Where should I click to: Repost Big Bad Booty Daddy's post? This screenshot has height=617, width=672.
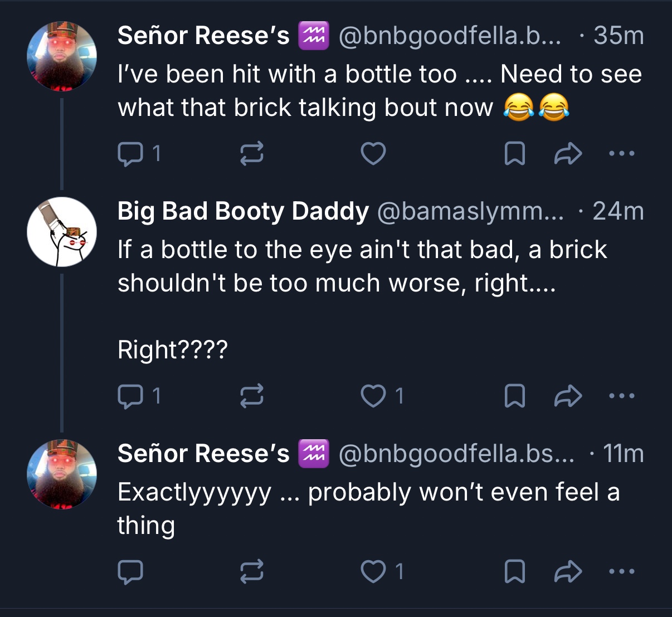[251, 396]
